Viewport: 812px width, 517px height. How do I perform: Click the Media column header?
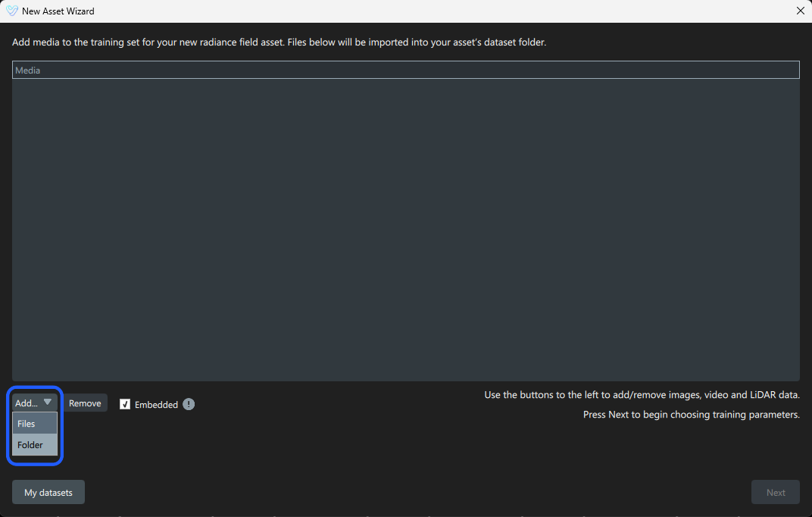click(x=405, y=70)
